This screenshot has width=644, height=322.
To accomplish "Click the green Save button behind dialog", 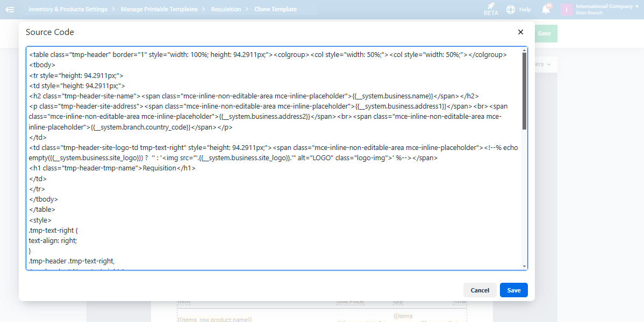I will 545,33.
